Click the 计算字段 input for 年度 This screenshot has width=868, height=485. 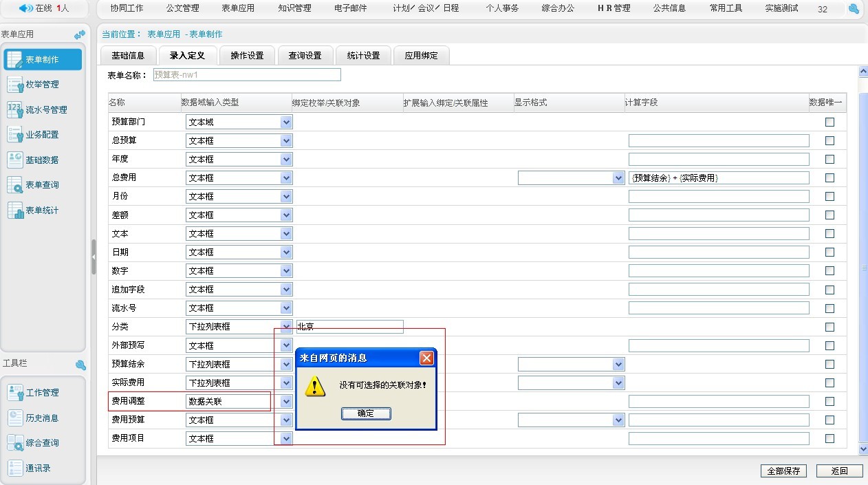[718, 159]
